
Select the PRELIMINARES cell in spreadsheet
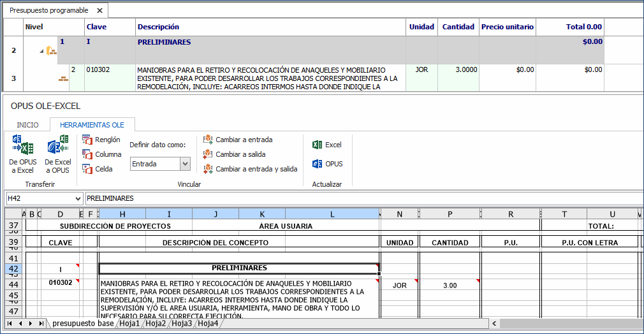point(239,268)
